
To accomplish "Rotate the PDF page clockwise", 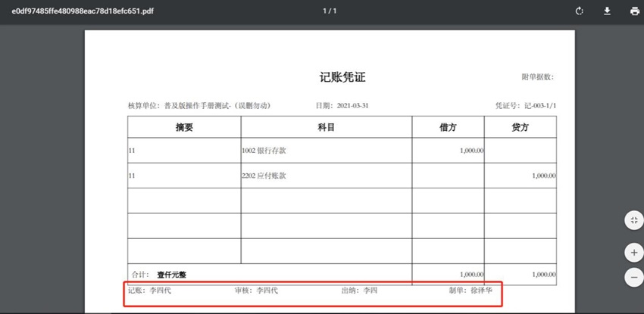I will (579, 11).
